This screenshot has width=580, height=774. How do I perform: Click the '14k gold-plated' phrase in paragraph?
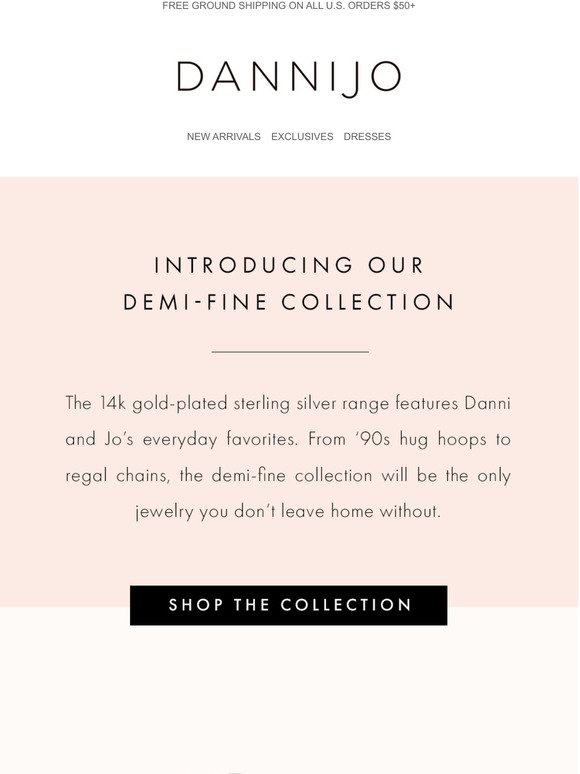(x=163, y=404)
